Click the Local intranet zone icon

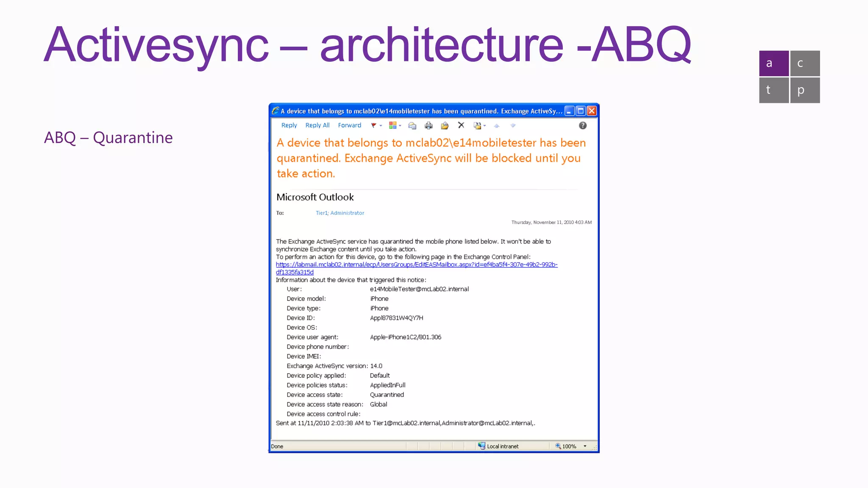tap(481, 446)
